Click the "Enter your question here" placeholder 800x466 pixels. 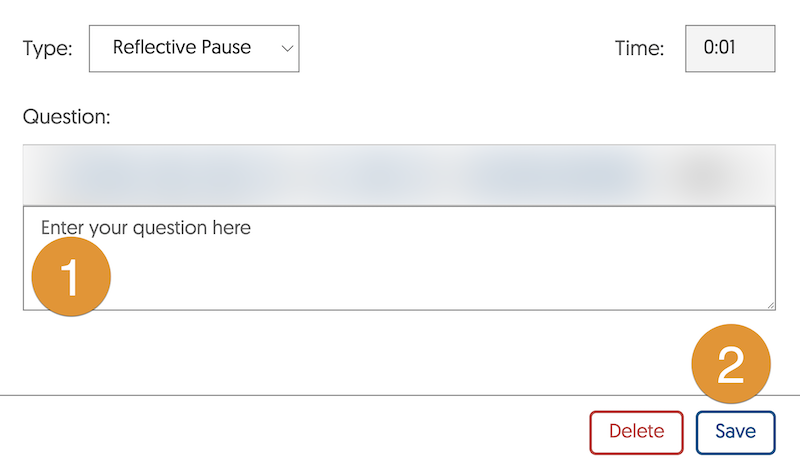[146, 228]
